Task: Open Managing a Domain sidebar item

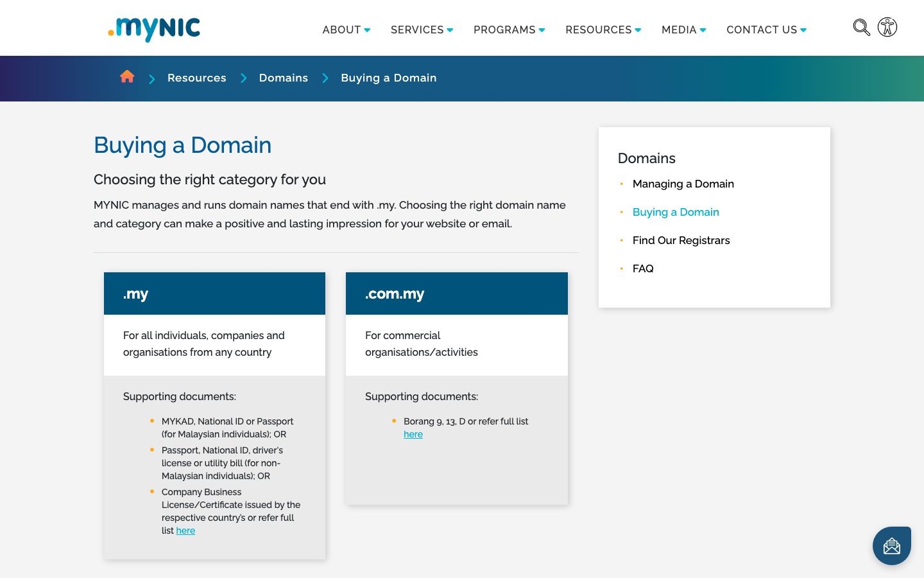Action: (x=683, y=184)
